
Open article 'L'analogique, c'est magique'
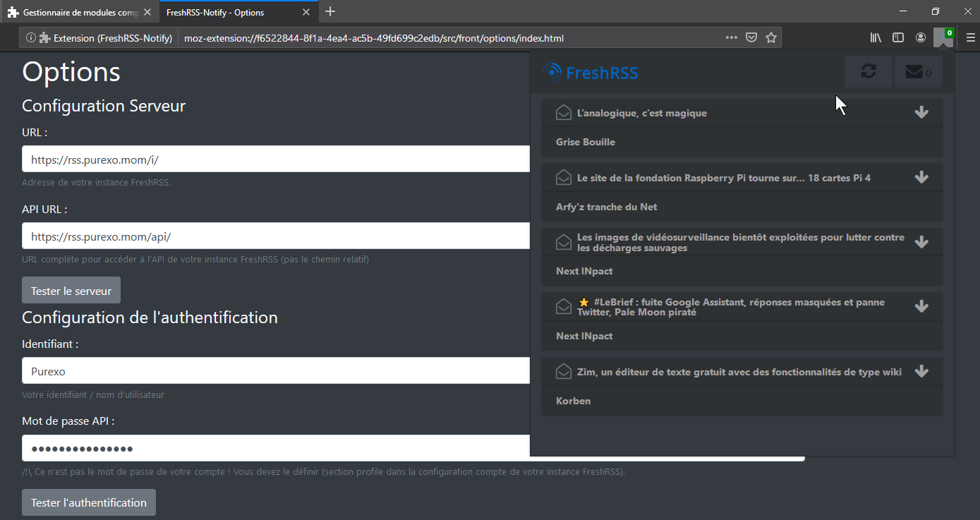[642, 113]
